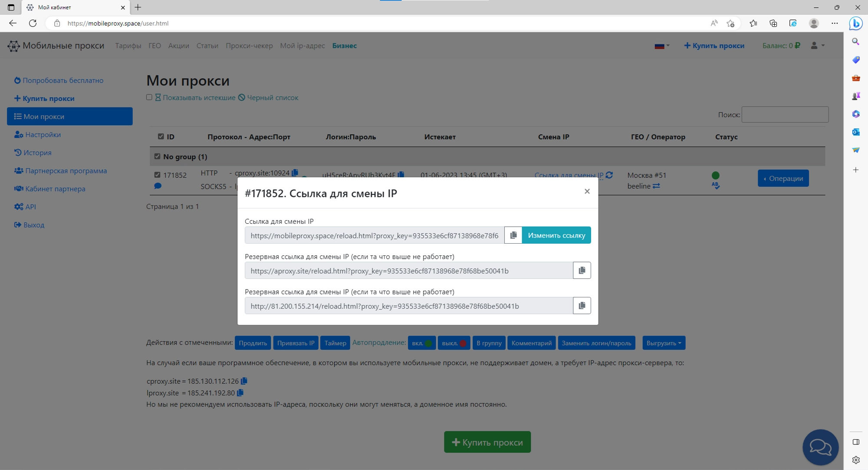
Task: Uncheck the ID column header checkbox
Action: pyautogui.click(x=161, y=136)
